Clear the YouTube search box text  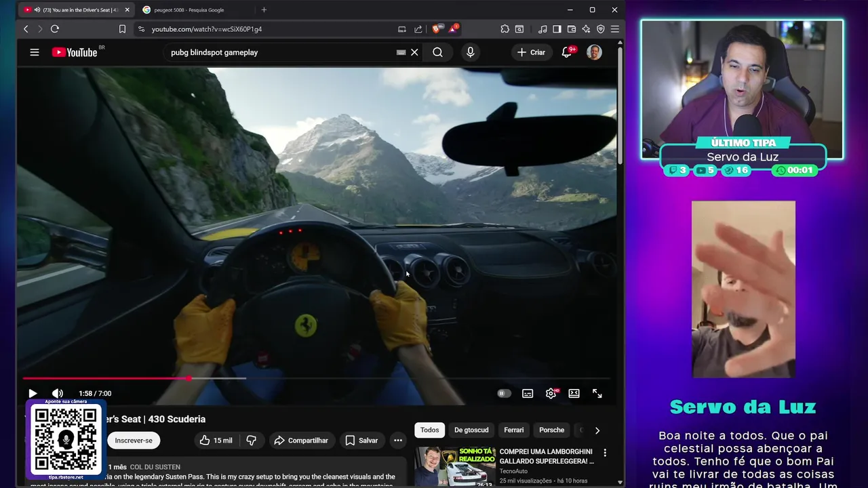tap(414, 52)
